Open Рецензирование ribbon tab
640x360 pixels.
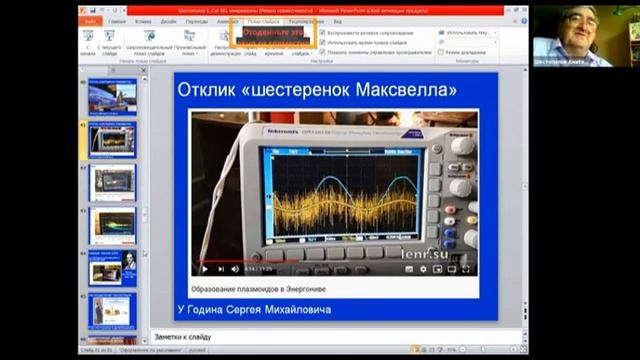click(x=307, y=21)
